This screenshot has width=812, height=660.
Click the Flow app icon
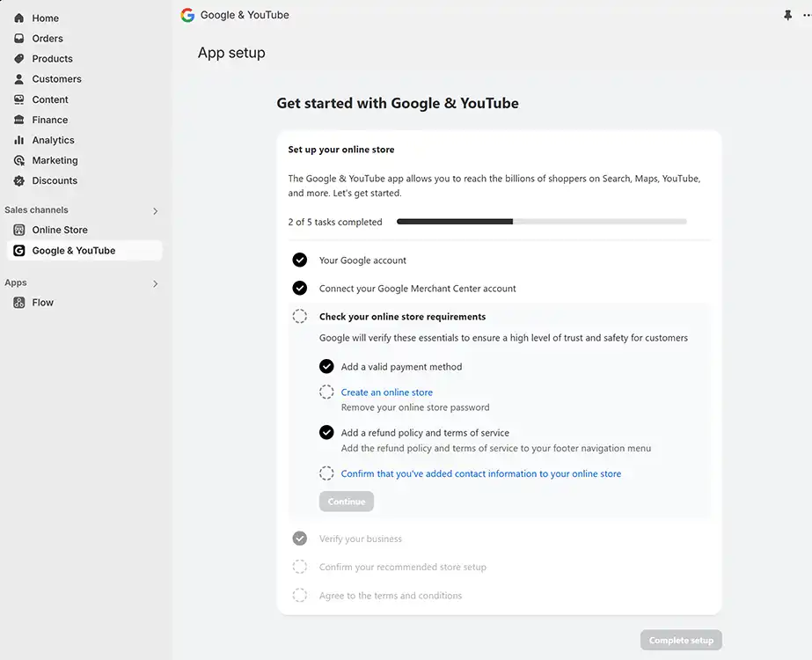[x=19, y=303]
